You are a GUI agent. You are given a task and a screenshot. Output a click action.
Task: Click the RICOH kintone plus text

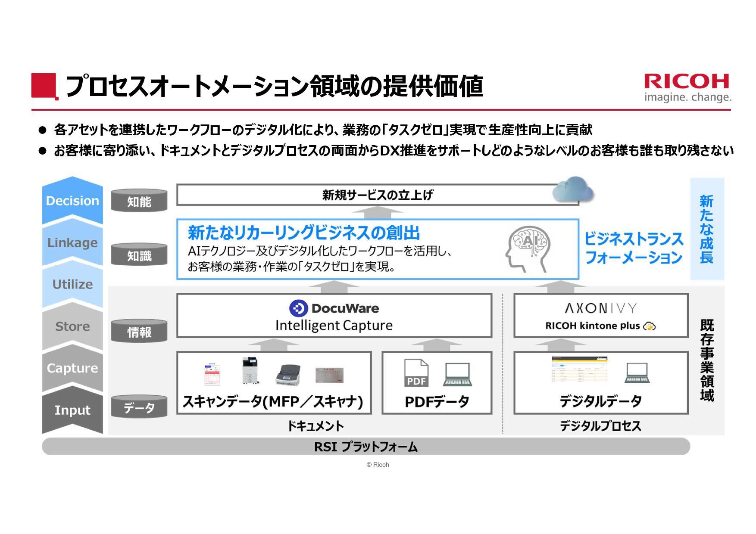point(593,326)
